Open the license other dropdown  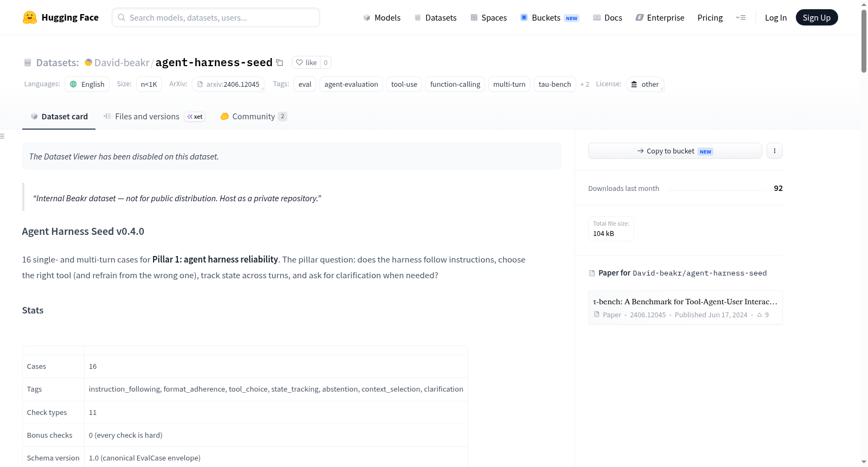pos(645,84)
